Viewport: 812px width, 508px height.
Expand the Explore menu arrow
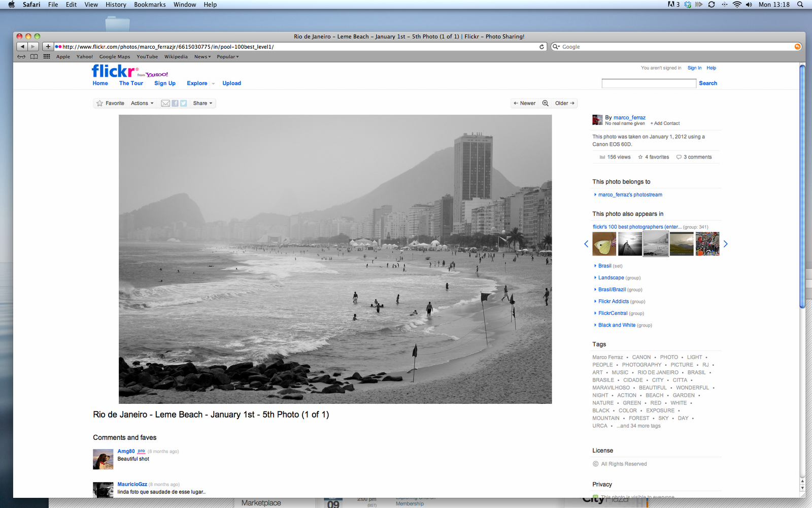(x=213, y=84)
